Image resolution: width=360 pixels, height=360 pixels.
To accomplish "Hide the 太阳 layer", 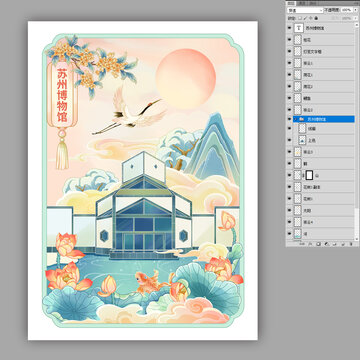I will coord(289,211).
